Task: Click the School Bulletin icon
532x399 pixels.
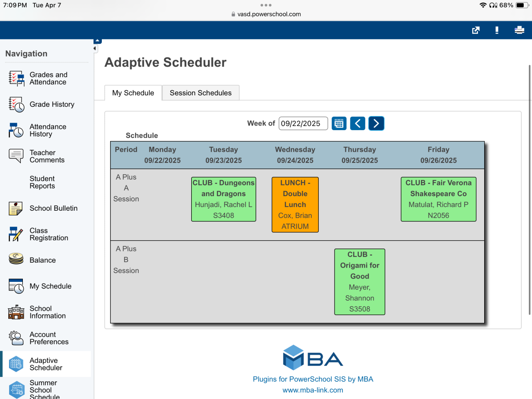Action: tap(16, 208)
